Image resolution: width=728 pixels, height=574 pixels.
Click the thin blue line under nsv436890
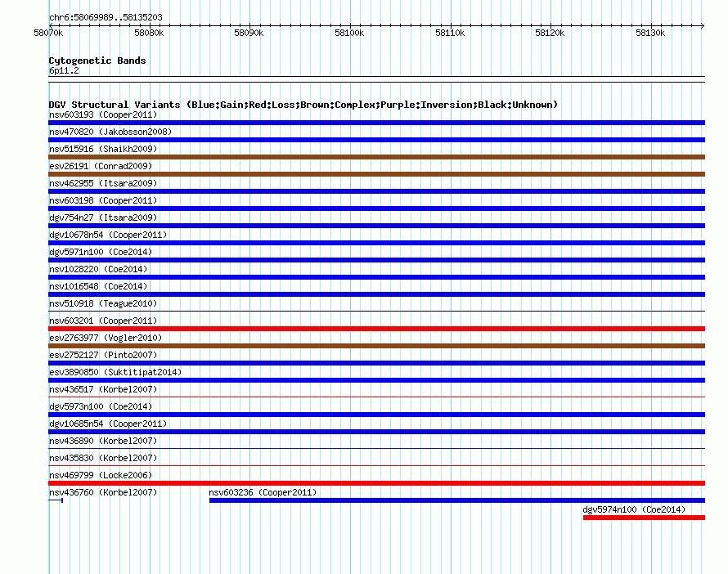pyautogui.click(x=376, y=448)
